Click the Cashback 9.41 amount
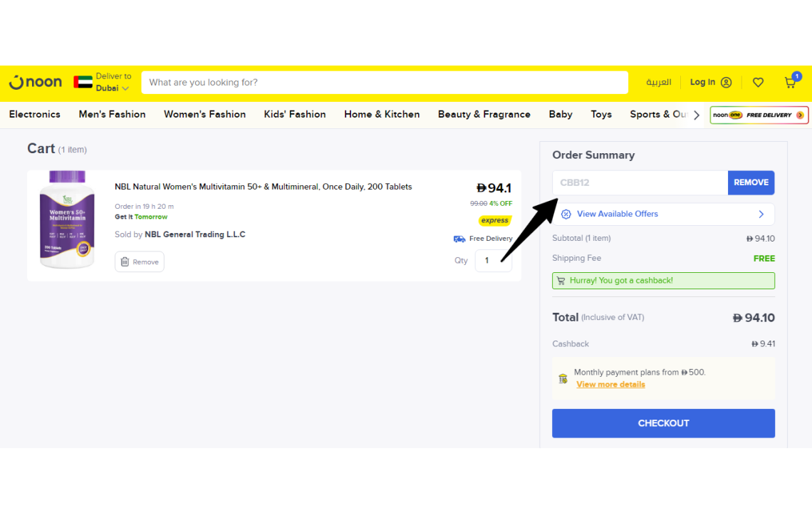This screenshot has height=513, width=812. point(764,343)
